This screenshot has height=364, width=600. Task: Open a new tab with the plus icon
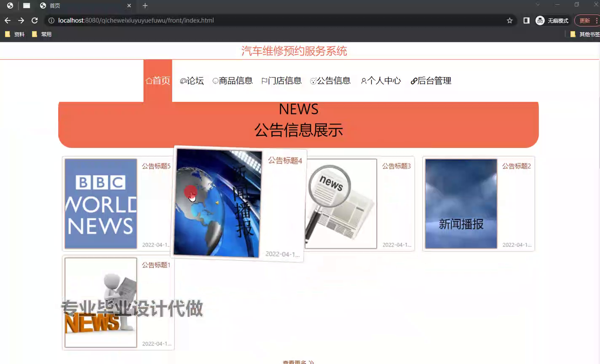tap(145, 5)
